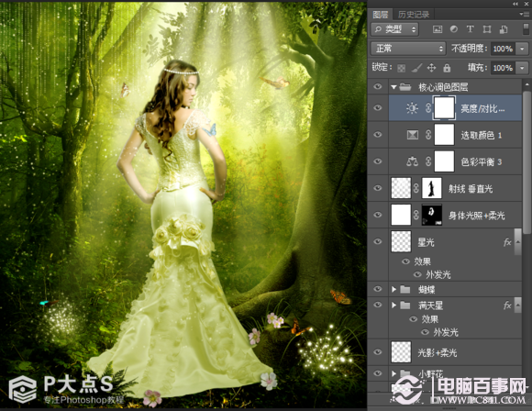
Task: Expand the 满天星 group triangle
Action: [393, 305]
